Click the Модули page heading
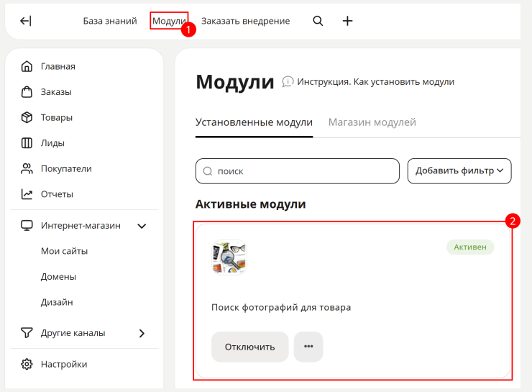This screenshot has width=532, height=392. pyautogui.click(x=235, y=82)
